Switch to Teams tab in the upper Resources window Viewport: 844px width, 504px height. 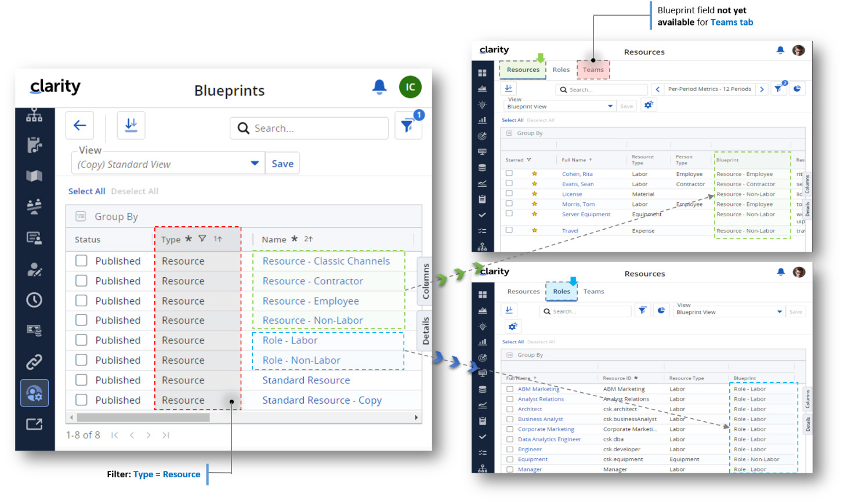coord(593,70)
